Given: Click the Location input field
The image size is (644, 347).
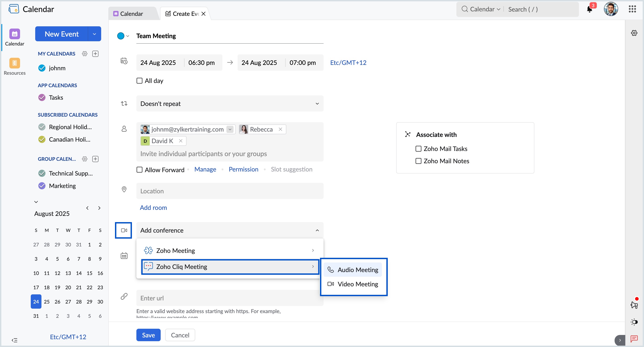Looking at the screenshot, I should click(x=230, y=191).
